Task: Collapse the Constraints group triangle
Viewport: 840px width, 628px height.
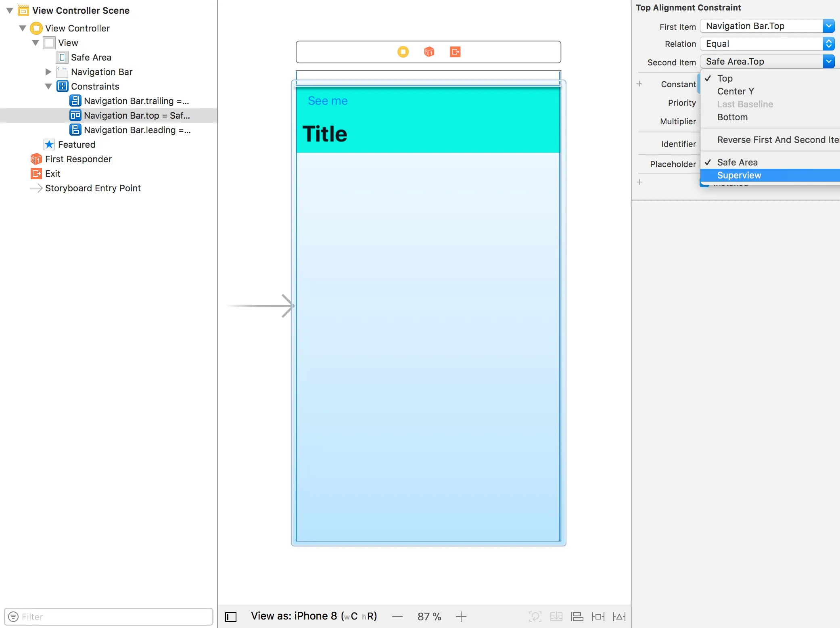Action: (x=48, y=86)
